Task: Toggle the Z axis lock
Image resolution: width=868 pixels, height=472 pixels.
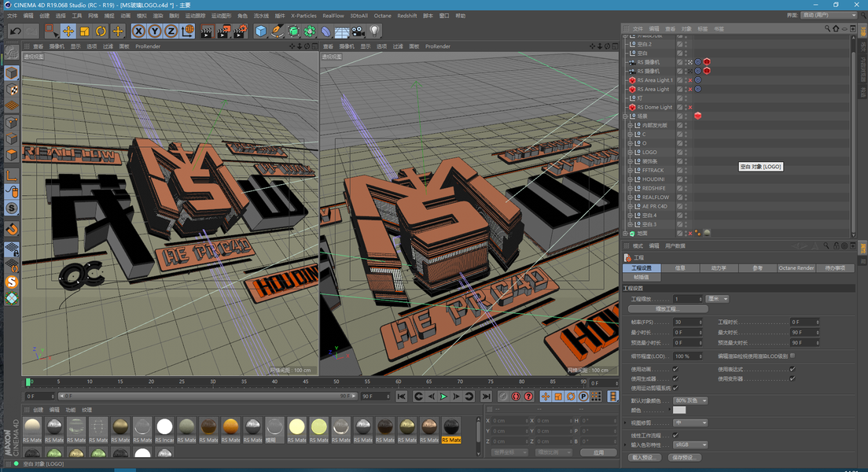Action: (171, 31)
